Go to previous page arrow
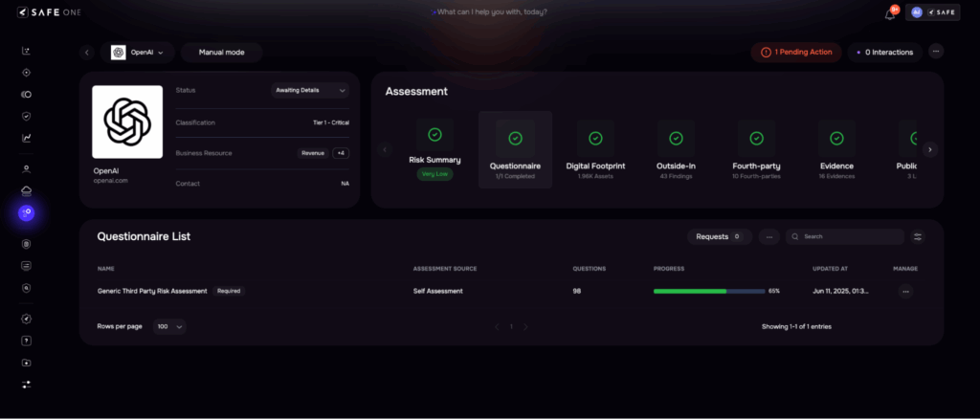Image resolution: width=980 pixels, height=419 pixels. coord(497,326)
